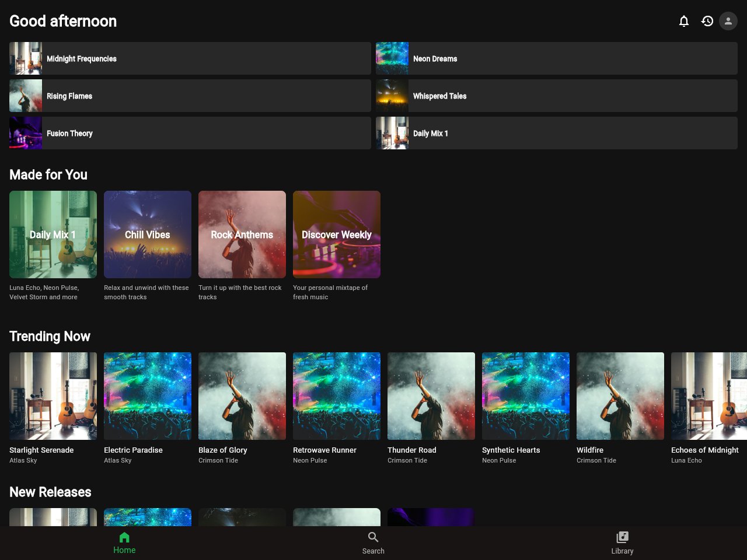Open the Daily Mix 1 shortcut tile
Image resolution: width=747 pixels, height=560 pixels.
click(557, 133)
